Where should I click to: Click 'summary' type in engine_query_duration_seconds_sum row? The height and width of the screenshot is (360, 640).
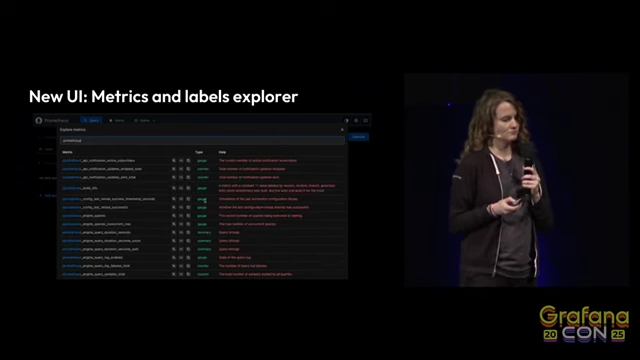(x=204, y=249)
